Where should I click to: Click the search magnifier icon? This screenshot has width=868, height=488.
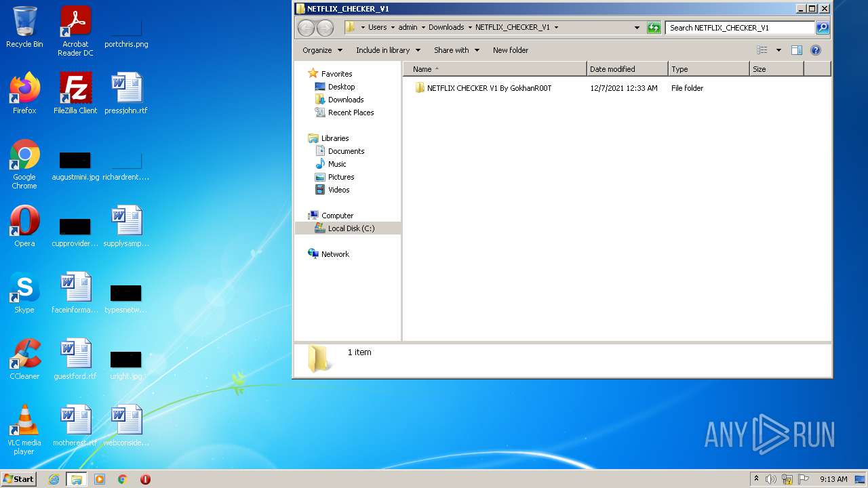(x=823, y=28)
